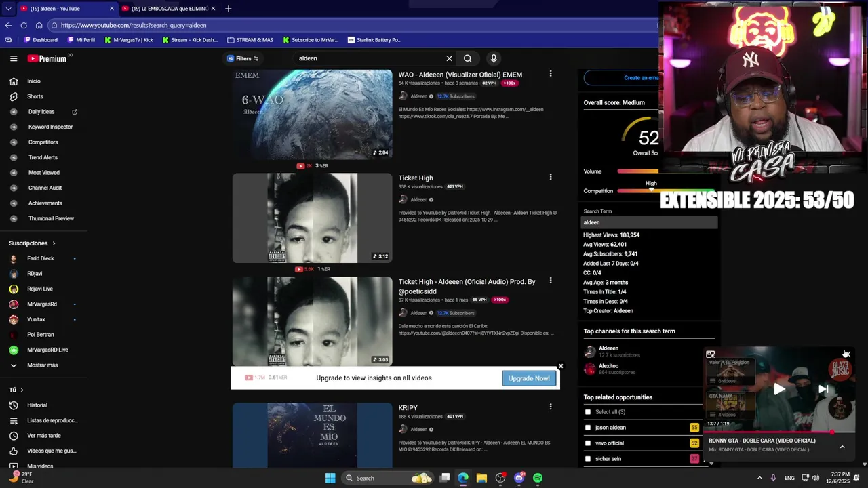
Task: Open Aldeeen channel in top channels
Action: click(608, 348)
